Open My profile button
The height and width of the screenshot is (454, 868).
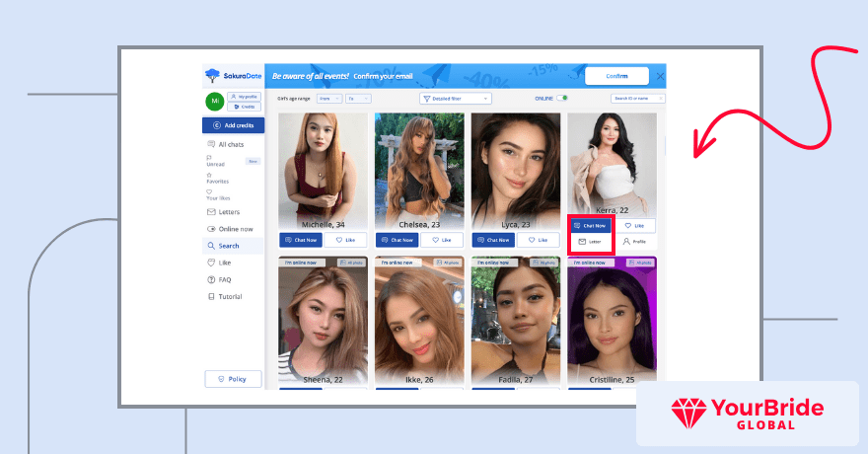click(245, 97)
